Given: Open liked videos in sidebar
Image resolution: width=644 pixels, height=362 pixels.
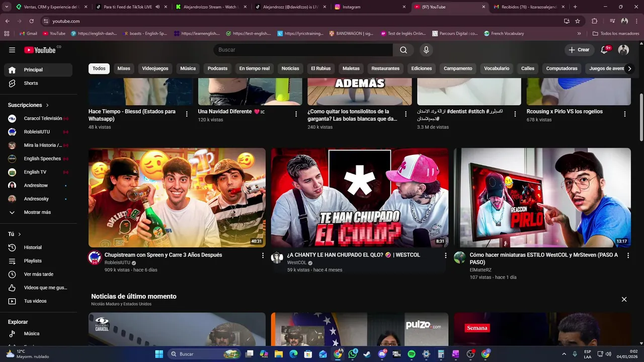Looking at the screenshot, I should tap(38, 288).
